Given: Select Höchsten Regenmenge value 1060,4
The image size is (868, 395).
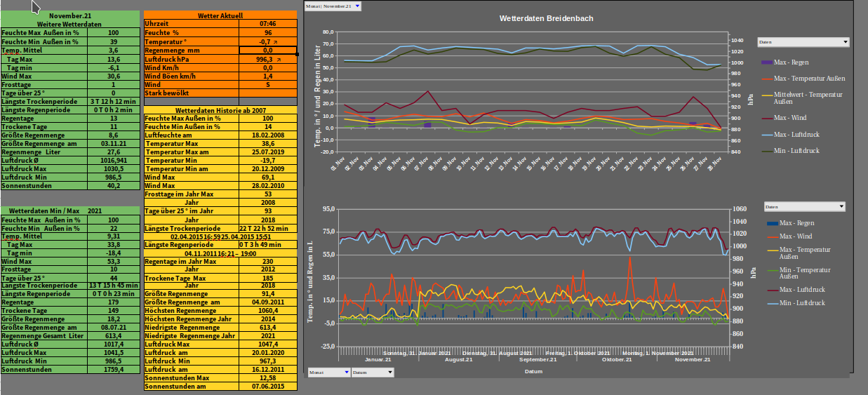Looking at the screenshot, I should (x=268, y=310).
